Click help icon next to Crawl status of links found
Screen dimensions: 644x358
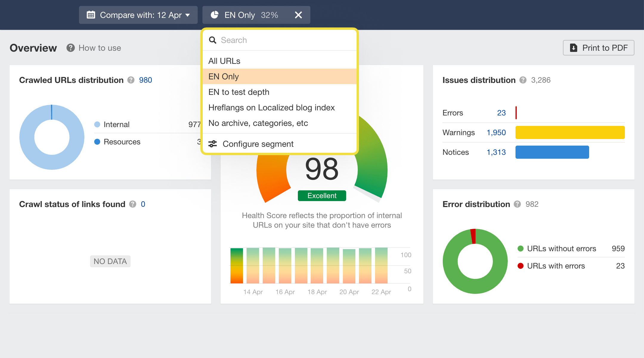coord(133,204)
